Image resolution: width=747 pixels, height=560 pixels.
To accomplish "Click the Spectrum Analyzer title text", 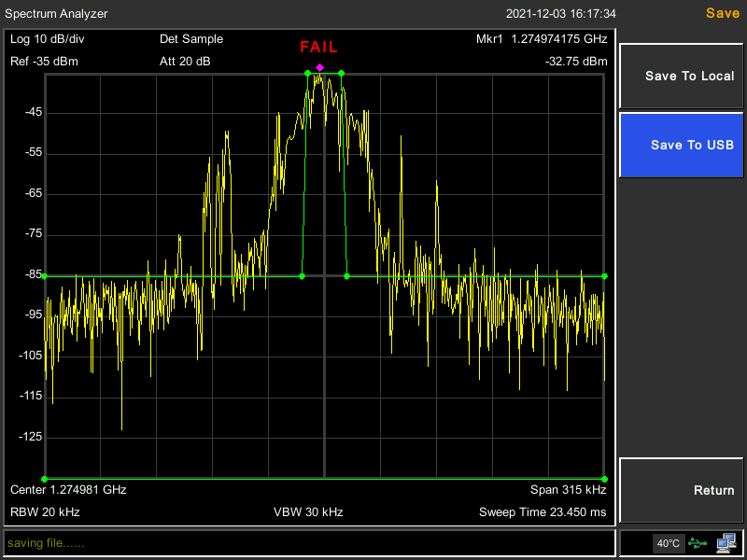I will point(56,14).
